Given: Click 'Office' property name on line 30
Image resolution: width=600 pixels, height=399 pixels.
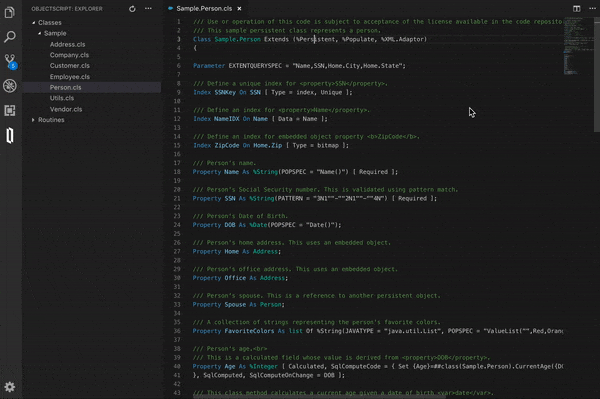Looking at the screenshot, I should tap(235, 278).
